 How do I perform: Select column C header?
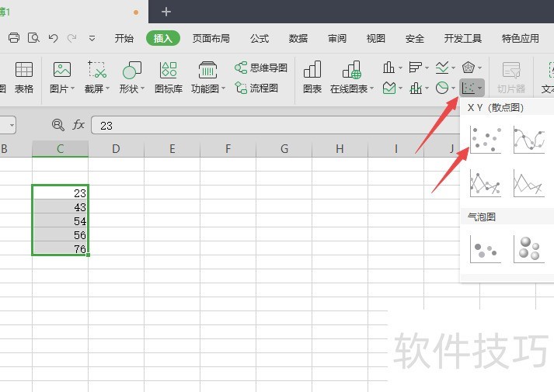click(60, 148)
